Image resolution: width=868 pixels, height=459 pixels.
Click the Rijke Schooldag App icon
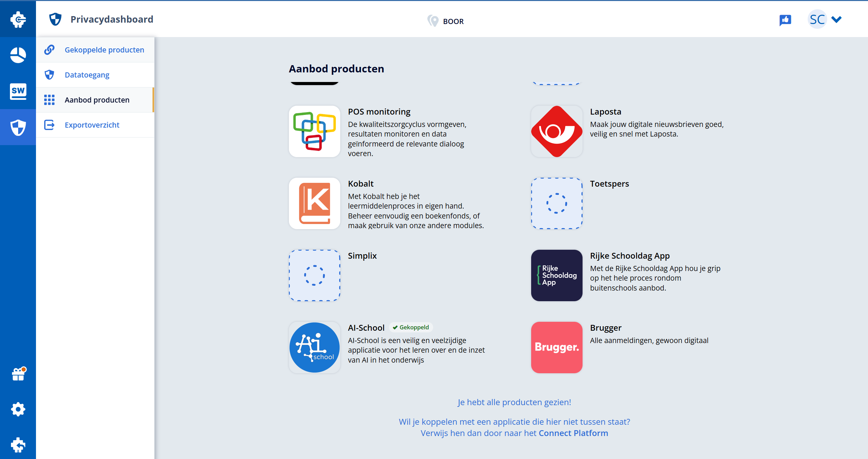click(556, 275)
